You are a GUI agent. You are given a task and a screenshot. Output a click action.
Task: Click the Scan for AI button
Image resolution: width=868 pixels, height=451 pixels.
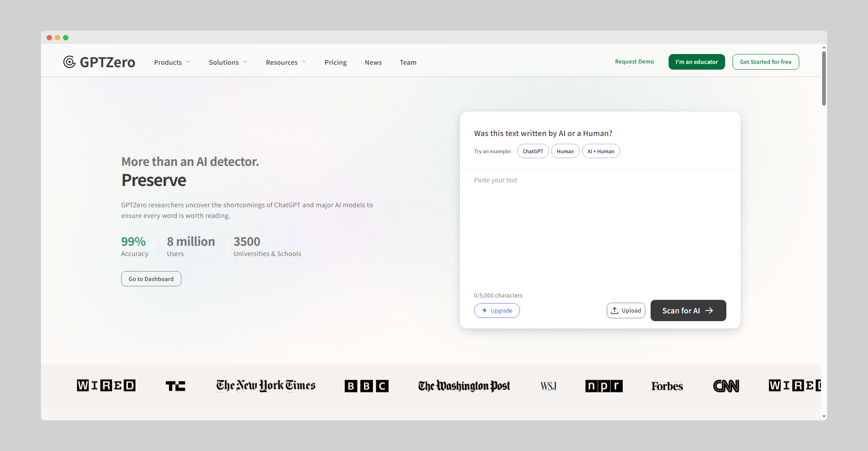[688, 310]
